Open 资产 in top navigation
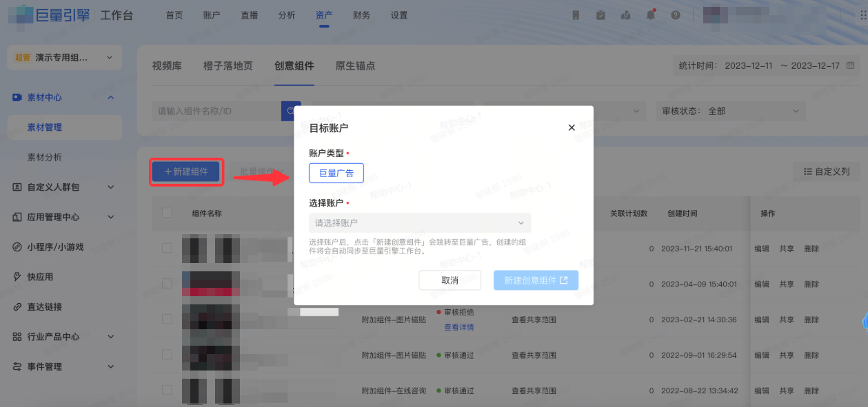The image size is (868, 407). pos(324,15)
